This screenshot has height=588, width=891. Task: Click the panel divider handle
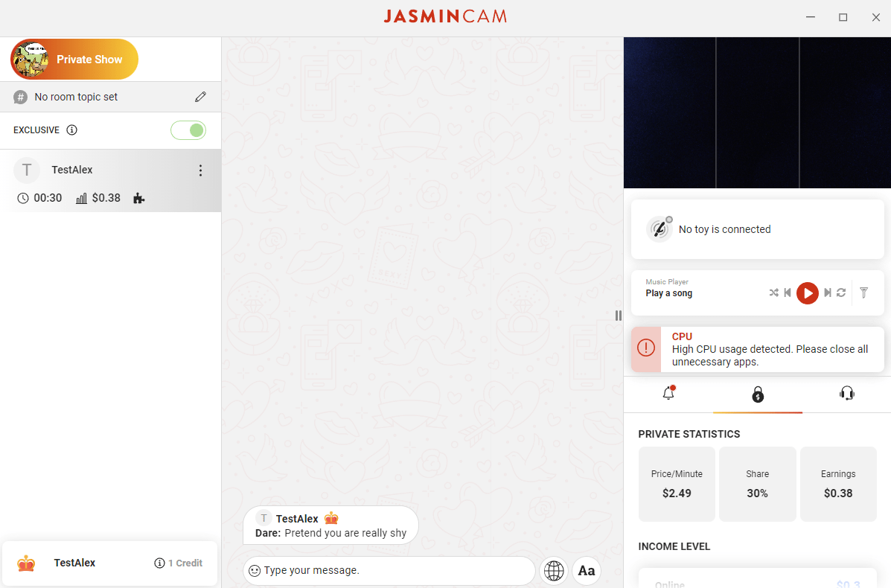(619, 316)
